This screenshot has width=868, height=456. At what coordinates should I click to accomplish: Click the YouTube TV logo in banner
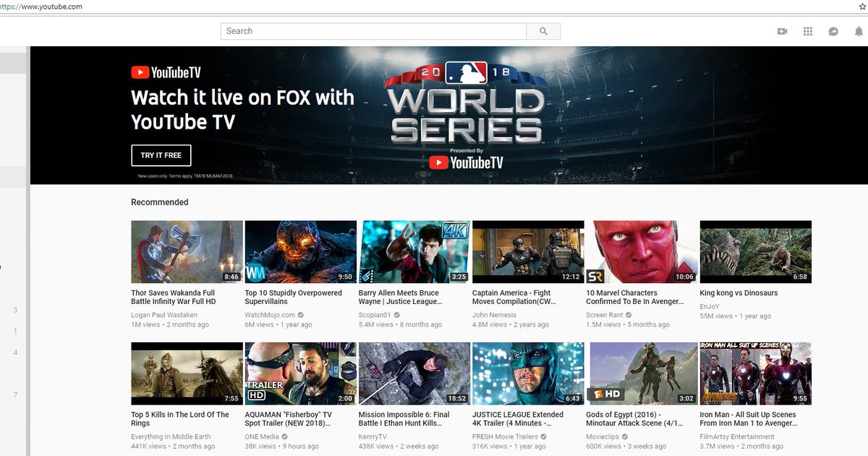(x=166, y=72)
